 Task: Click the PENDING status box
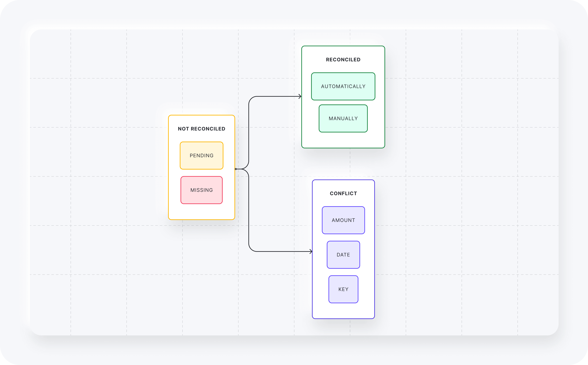coord(202,156)
